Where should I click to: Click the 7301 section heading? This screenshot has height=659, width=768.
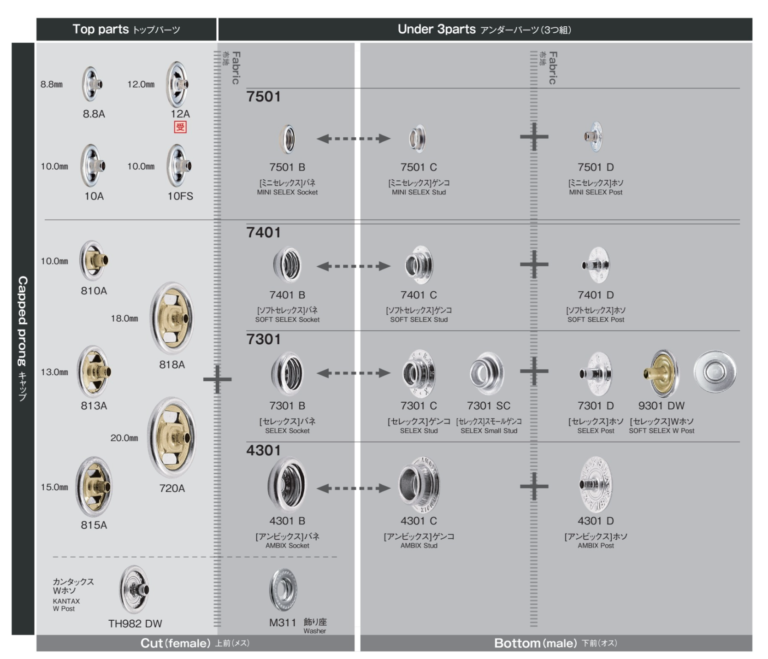264,341
